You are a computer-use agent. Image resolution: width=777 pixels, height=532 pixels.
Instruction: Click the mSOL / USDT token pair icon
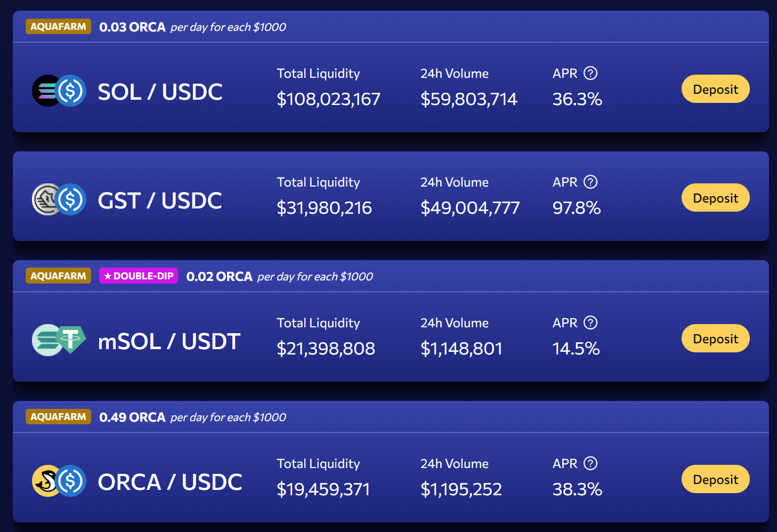(x=59, y=340)
